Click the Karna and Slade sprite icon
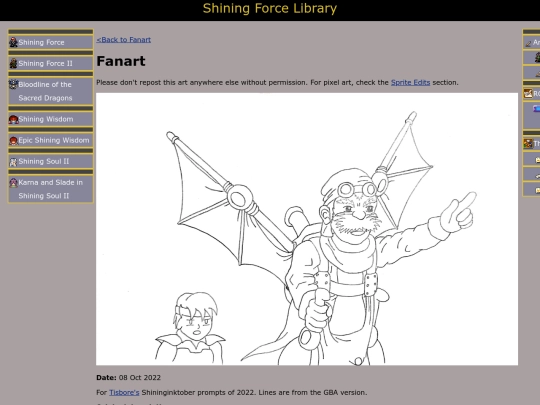Screen dimensions: 540x405 [x=13, y=183]
